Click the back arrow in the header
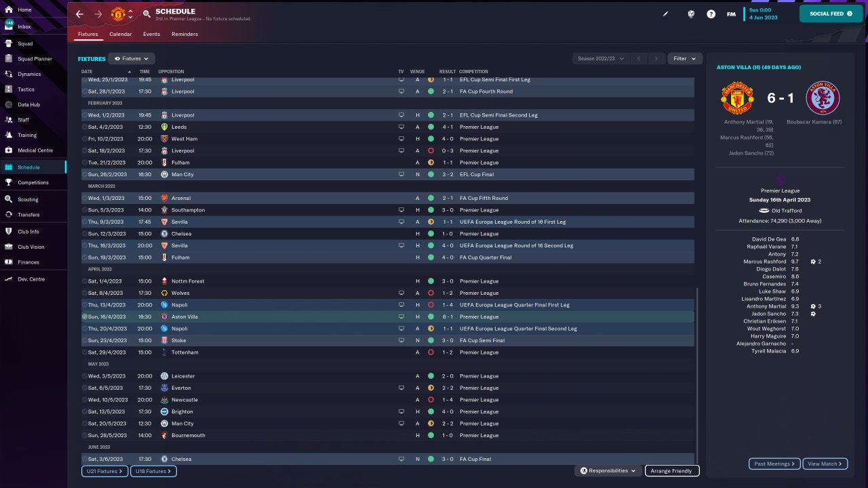The image size is (868, 488). pos(80,14)
